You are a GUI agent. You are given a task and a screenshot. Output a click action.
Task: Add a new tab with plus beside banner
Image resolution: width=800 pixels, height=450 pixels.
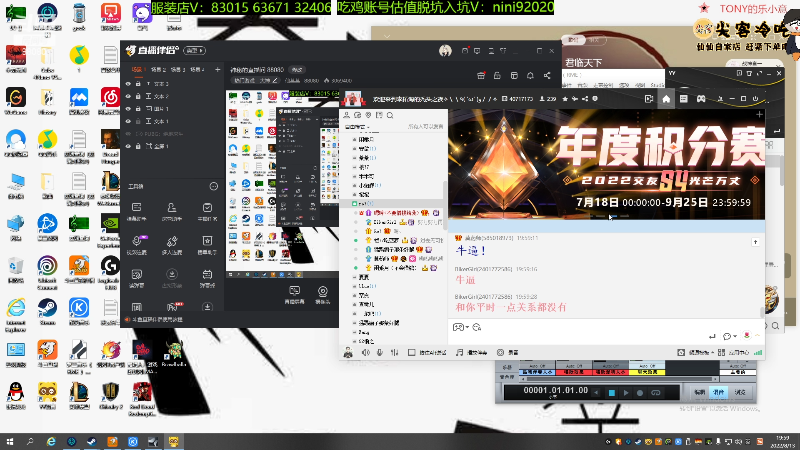tap(759, 115)
